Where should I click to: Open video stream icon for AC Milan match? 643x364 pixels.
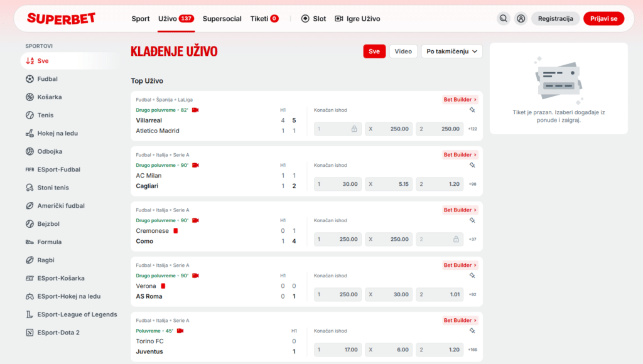195,165
